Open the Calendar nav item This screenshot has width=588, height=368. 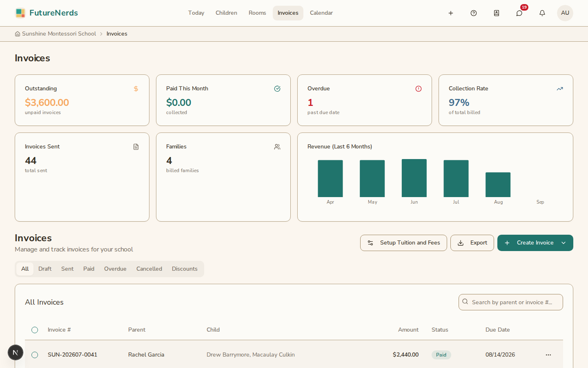click(321, 13)
